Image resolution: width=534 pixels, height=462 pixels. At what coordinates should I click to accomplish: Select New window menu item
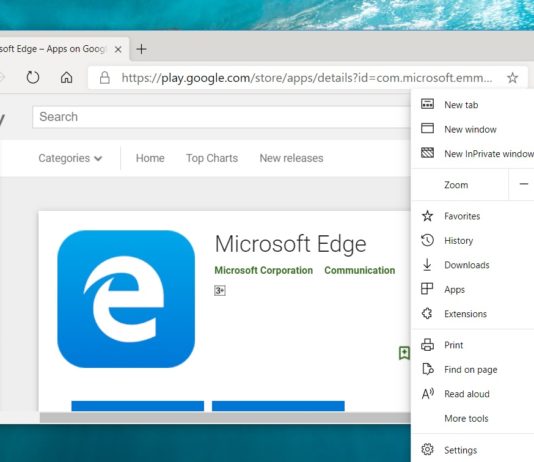pyautogui.click(x=472, y=129)
